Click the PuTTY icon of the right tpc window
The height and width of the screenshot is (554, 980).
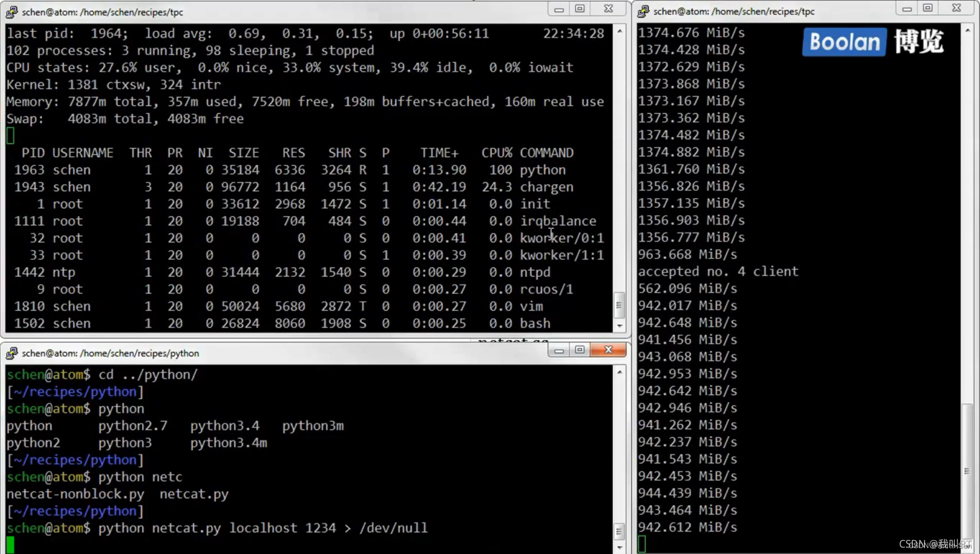click(643, 11)
